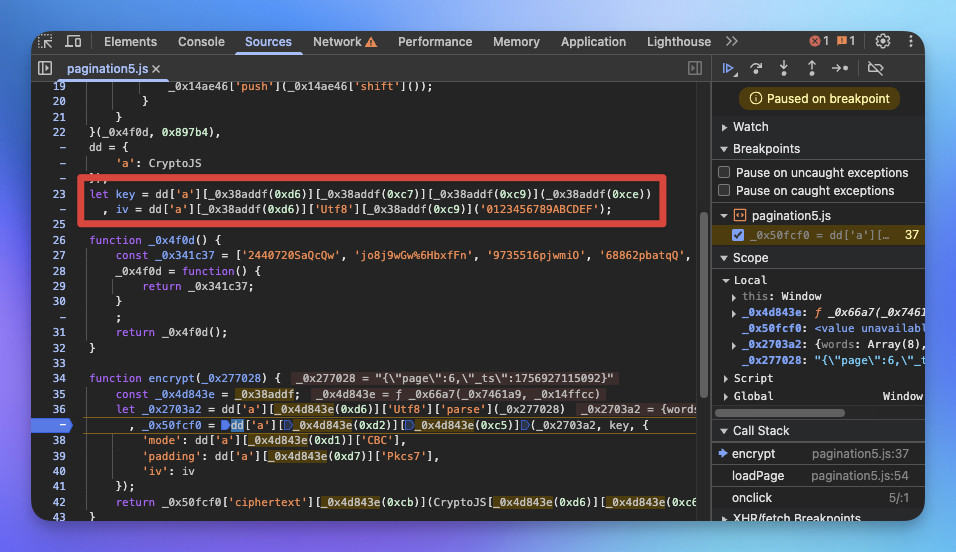Open the Memory tab
Viewport: 956px width, 552px height.
(516, 41)
